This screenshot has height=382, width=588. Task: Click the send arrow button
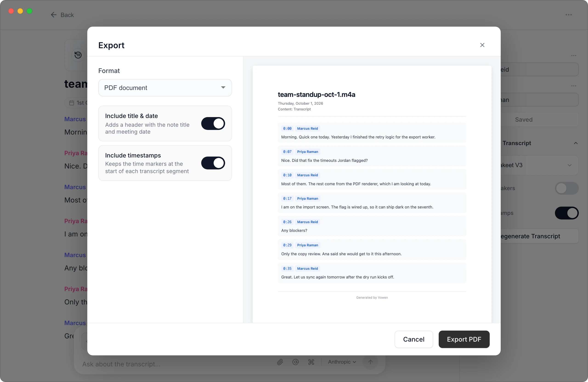point(370,362)
